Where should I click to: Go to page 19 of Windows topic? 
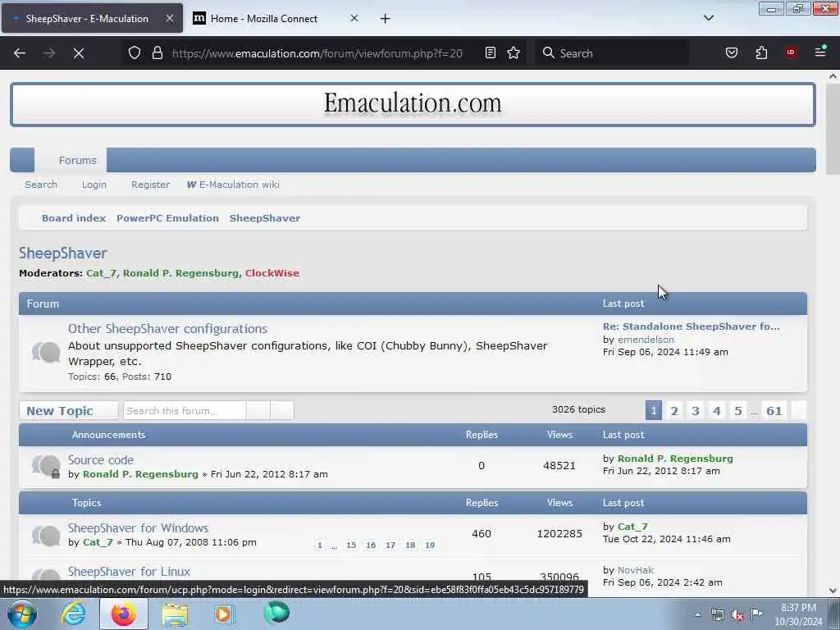(x=430, y=545)
